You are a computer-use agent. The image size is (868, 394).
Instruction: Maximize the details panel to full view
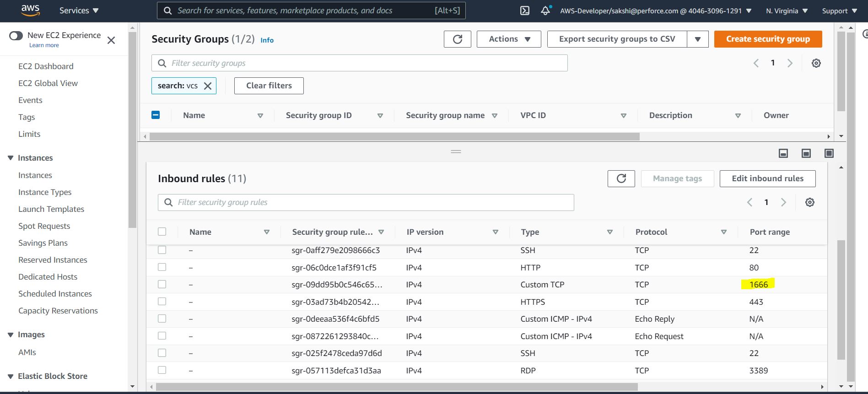click(829, 153)
